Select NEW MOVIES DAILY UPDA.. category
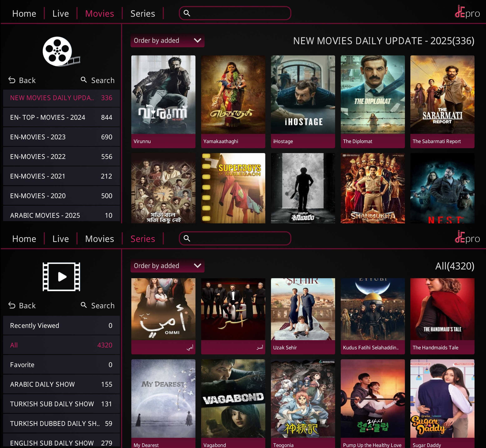Viewport: 486px width, 448px height. click(x=61, y=98)
